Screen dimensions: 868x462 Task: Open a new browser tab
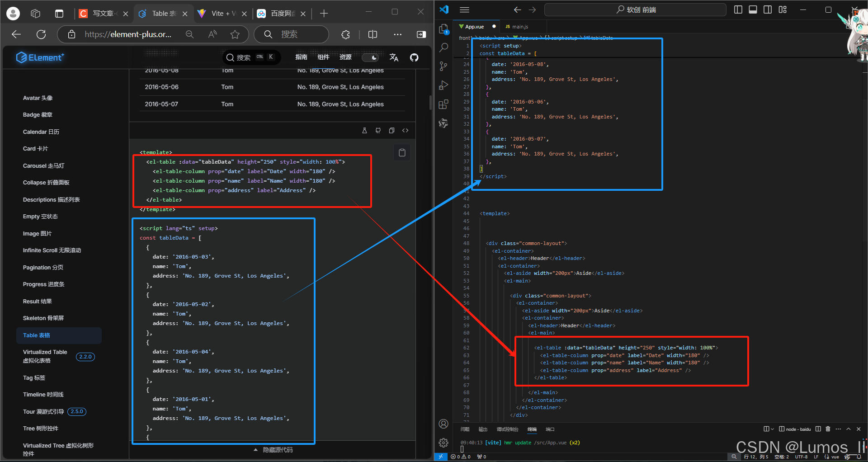(324, 14)
